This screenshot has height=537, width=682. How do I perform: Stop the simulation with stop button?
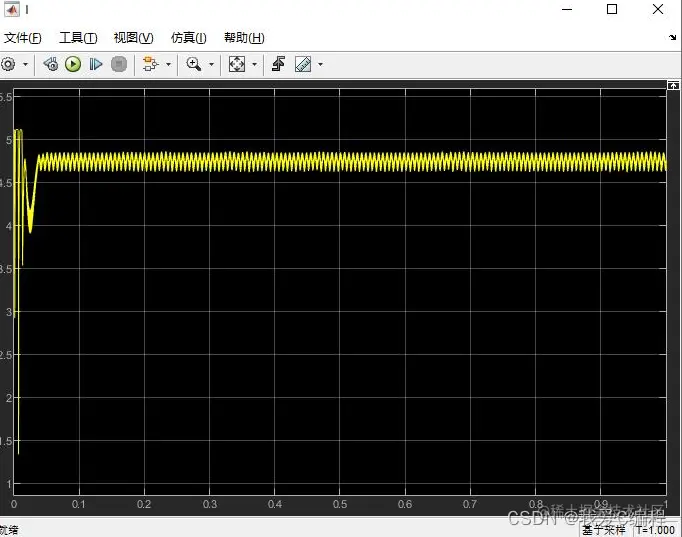click(119, 64)
